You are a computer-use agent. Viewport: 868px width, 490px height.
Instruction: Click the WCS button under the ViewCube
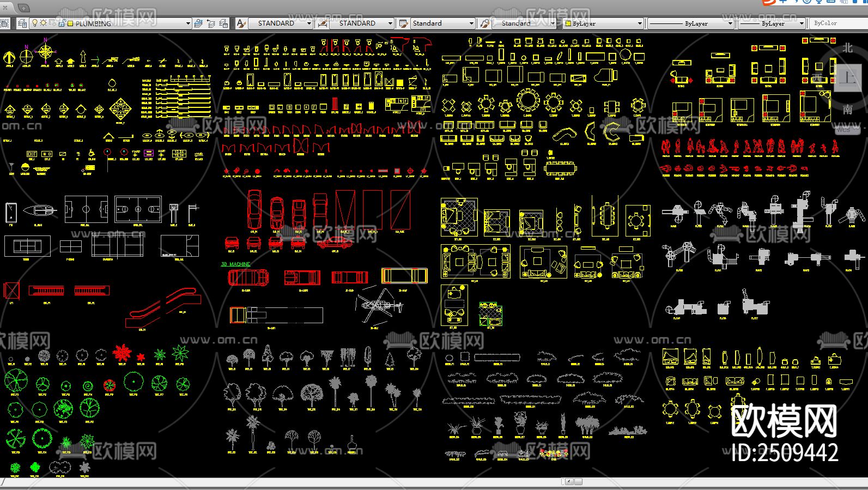(x=843, y=130)
